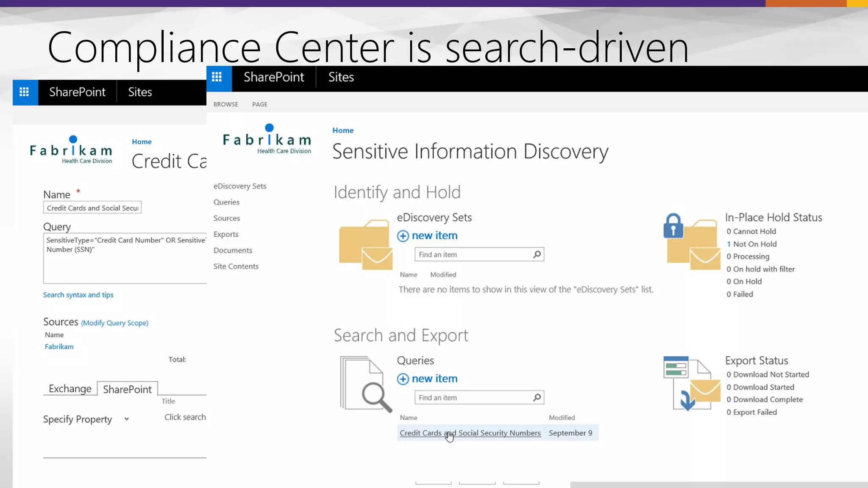Click Home breadcrumb in left background window

coord(142,141)
